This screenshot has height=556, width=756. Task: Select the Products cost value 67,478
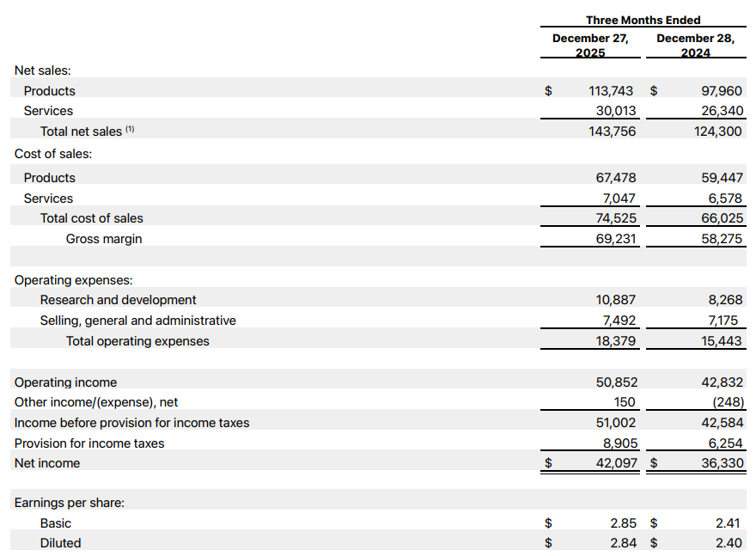pyautogui.click(x=616, y=178)
